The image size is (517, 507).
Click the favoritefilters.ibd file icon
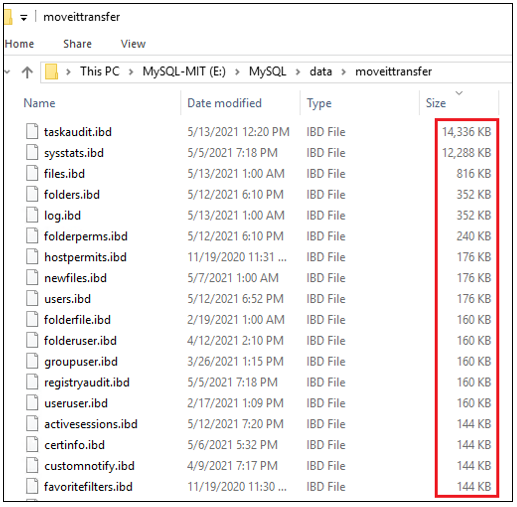coord(32,486)
